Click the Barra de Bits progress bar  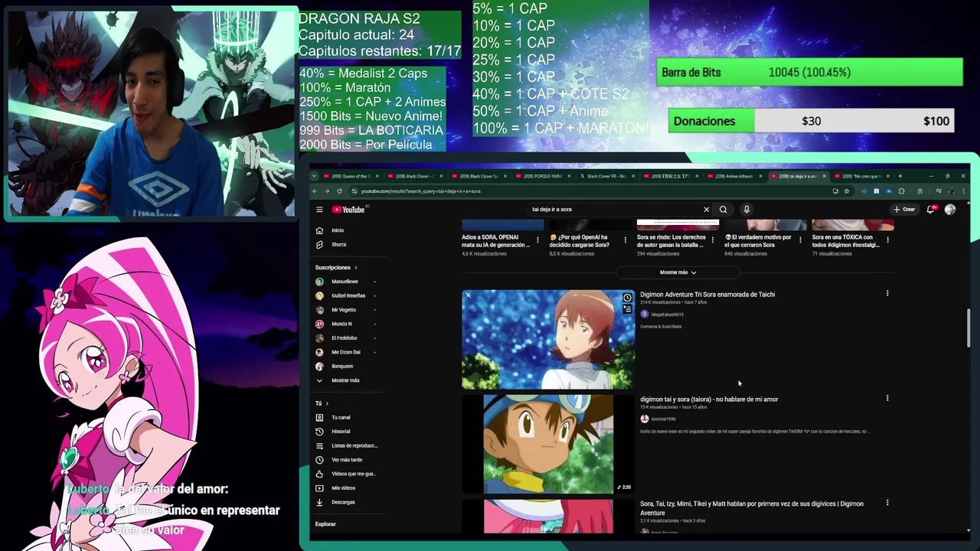(810, 72)
